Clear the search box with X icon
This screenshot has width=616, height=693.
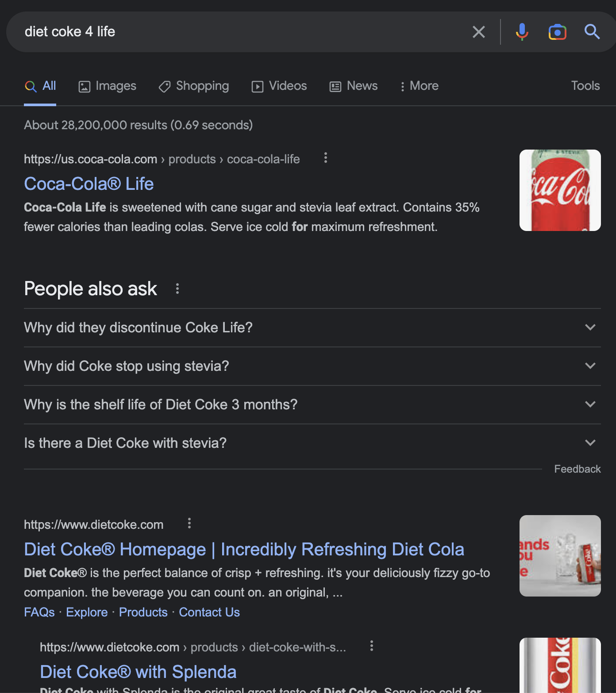(479, 32)
